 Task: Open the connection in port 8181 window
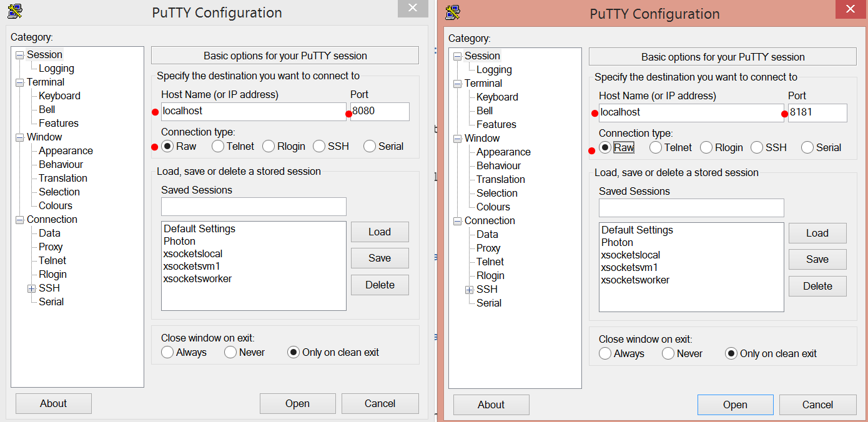[x=736, y=405]
